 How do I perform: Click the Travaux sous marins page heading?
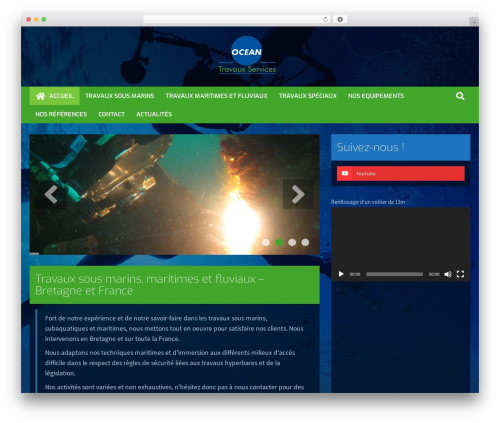pyautogui.click(x=150, y=285)
